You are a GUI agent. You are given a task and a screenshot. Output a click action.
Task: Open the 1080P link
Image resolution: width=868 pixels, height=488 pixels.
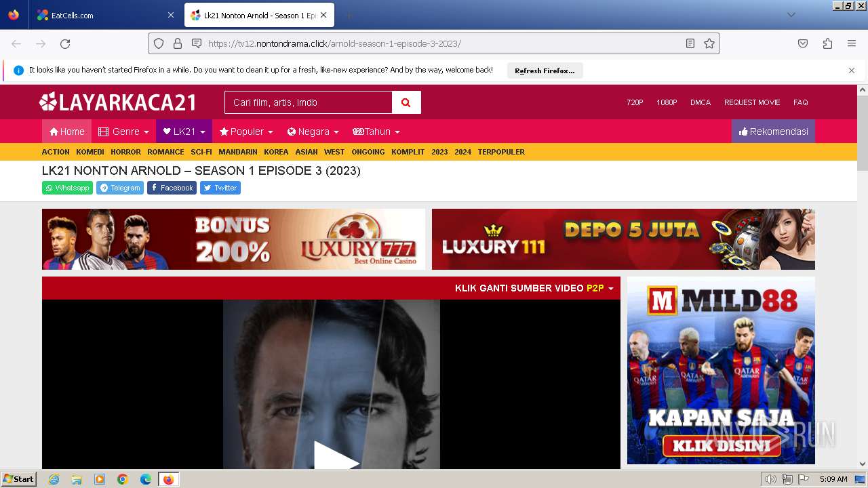667,102
